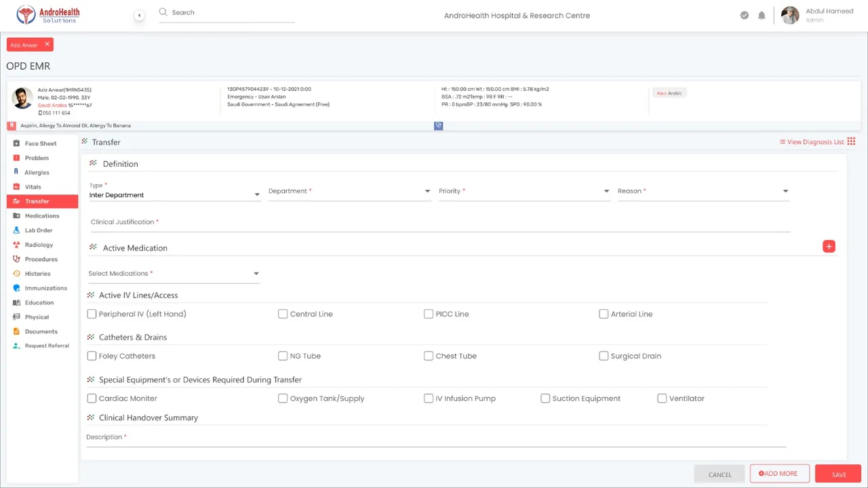Check Arterial Line
Screen dimensions: 868x488
[604, 314]
